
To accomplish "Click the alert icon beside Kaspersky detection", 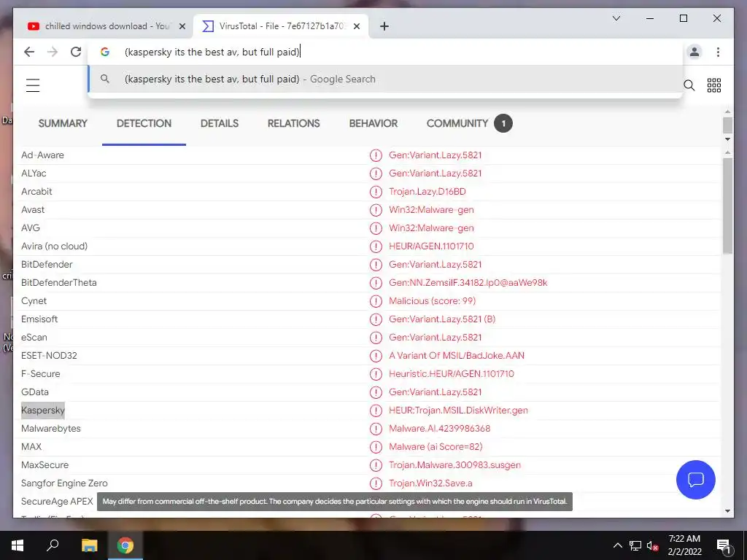I will pyautogui.click(x=376, y=411).
